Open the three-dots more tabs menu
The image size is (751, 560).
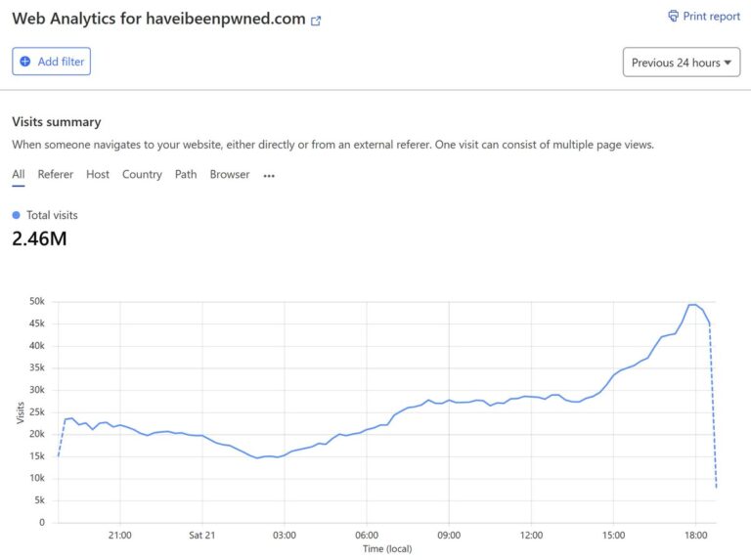click(269, 176)
